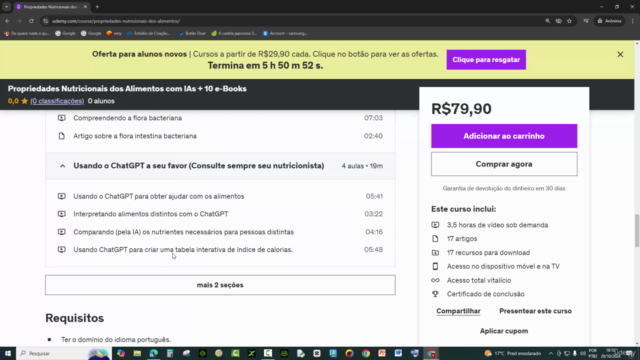Viewport: 640px width, 360px height.
Task: Reload the Udemy page
Action: click(31, 21)
